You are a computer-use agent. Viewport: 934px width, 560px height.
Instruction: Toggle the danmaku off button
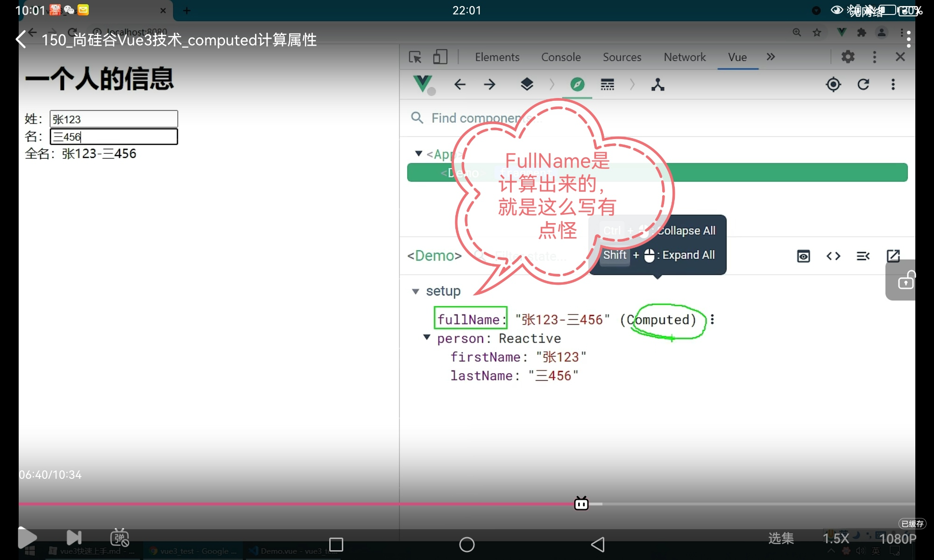pos(120,538)
